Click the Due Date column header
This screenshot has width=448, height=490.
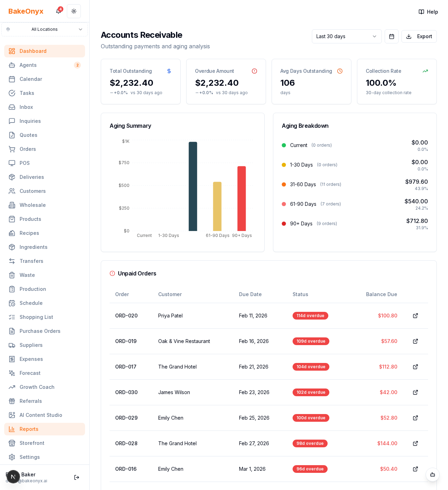(250, 294)
